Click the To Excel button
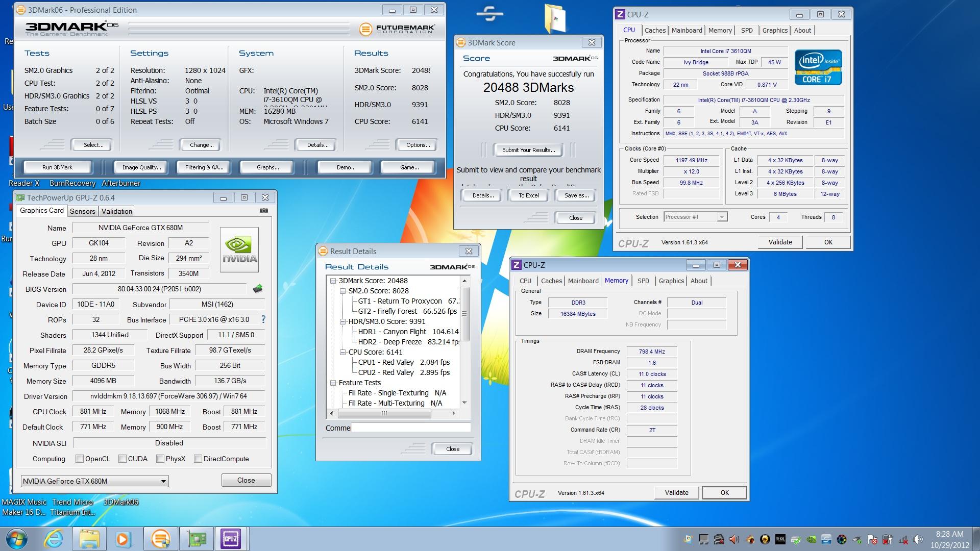The width and height of the screenshot is (980, 551). pos(528,195)
